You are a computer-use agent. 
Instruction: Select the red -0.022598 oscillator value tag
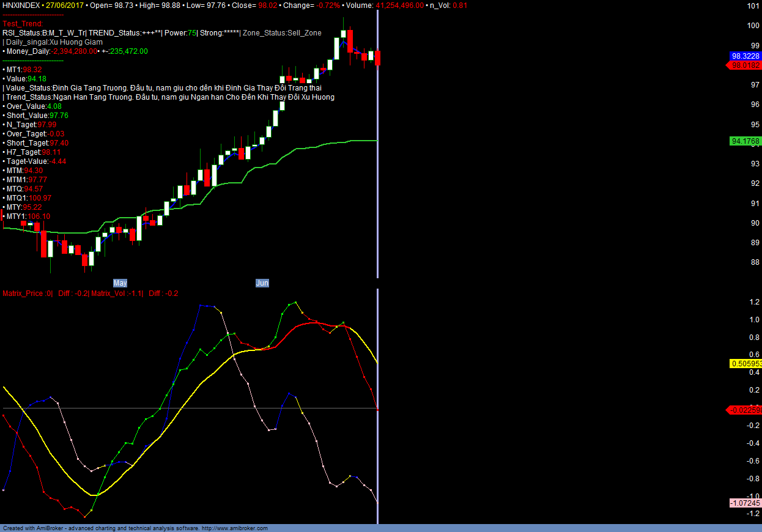pos(744,410)
